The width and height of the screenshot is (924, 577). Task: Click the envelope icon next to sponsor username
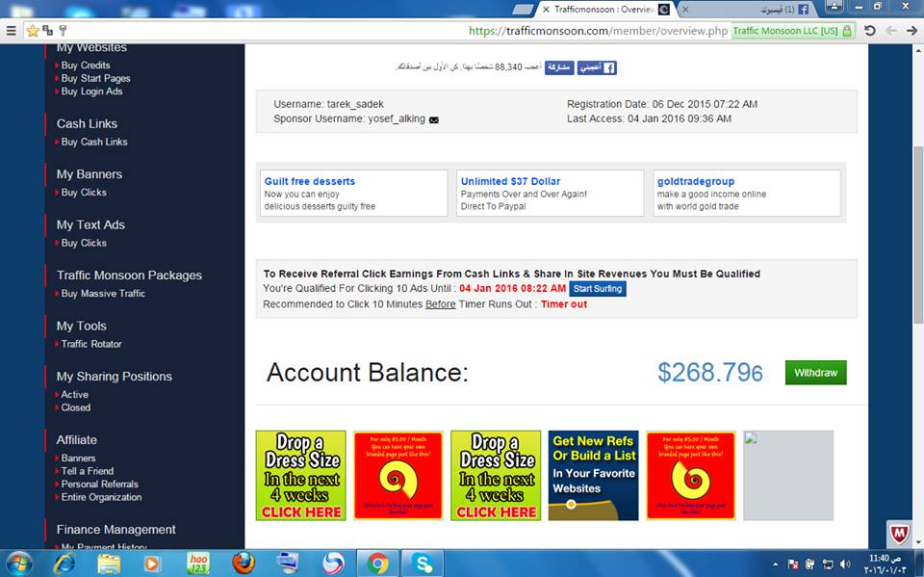[x=434, y=119]
